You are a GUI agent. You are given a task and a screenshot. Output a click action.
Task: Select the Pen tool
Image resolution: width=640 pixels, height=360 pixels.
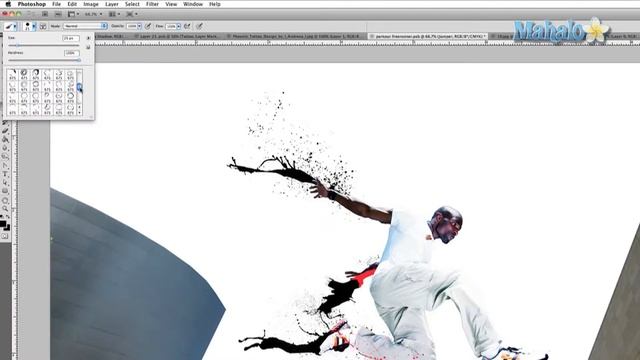[x=5, y=165]
